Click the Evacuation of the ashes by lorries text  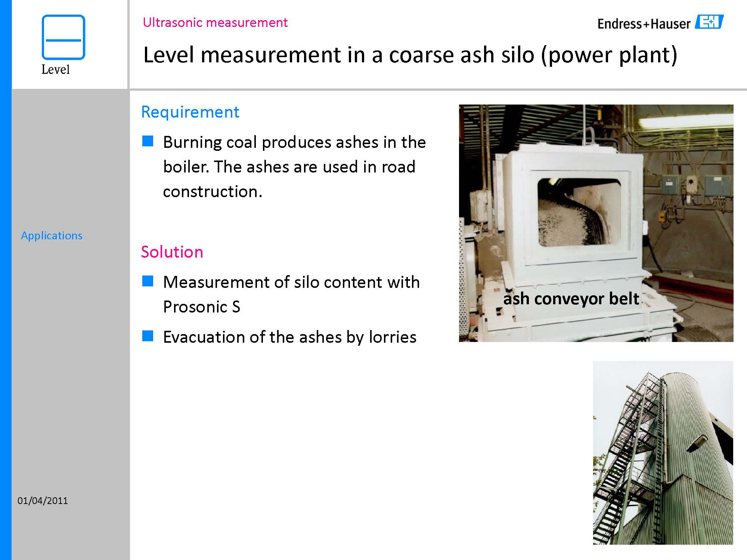point(289,337)
